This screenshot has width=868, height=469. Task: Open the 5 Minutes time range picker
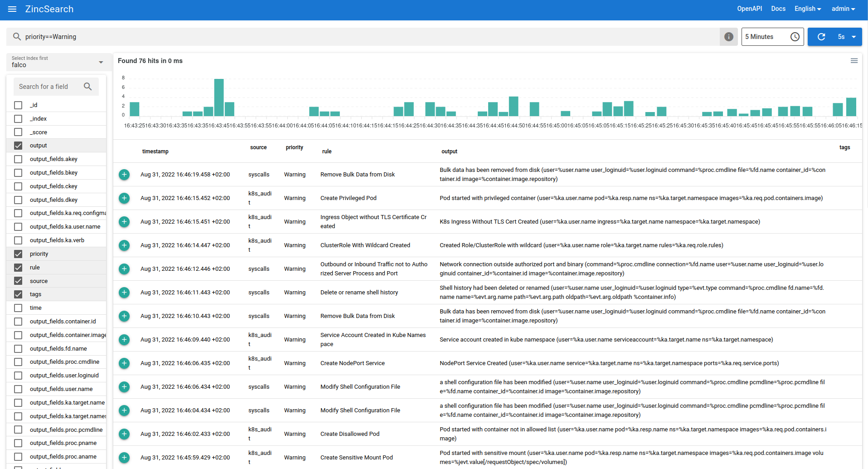[x=772, y=37]
